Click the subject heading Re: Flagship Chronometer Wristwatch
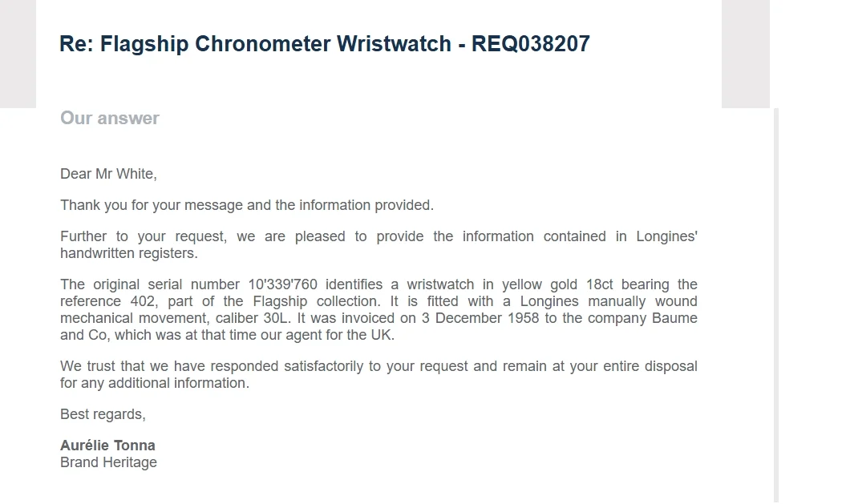The image size is (842, 504). (255, 43)
